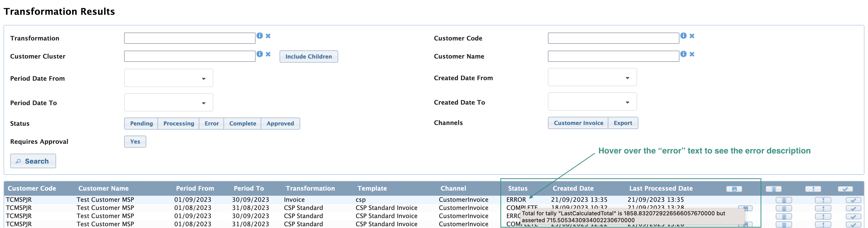This screenshot has height=228, width=868.
Task: Click the Customer Code input field
Action: 614,38
